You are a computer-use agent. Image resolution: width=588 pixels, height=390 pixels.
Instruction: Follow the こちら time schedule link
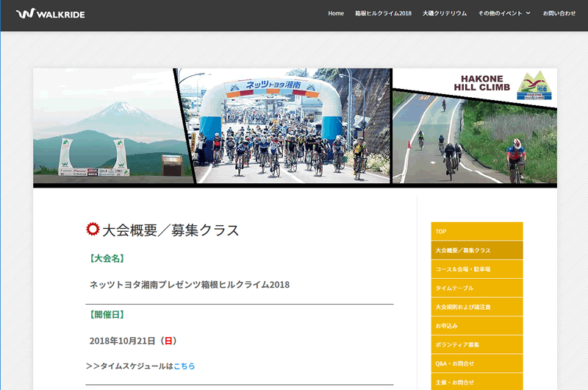[x=184, y=366]
